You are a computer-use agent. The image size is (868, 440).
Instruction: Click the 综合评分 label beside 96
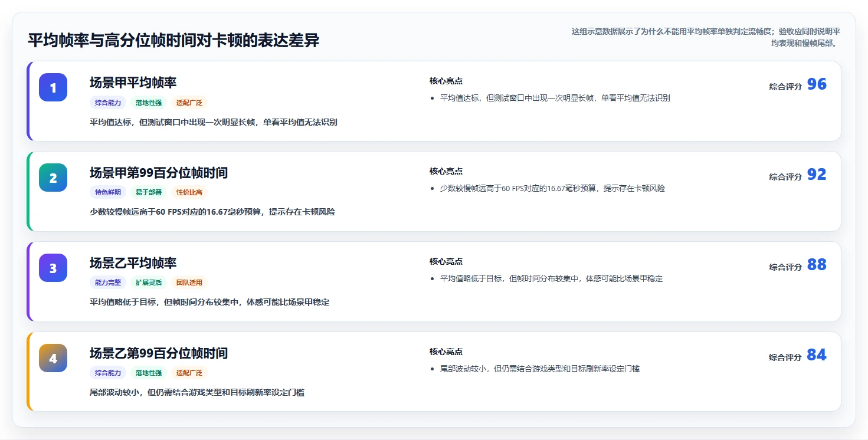[x=785, y=87]
